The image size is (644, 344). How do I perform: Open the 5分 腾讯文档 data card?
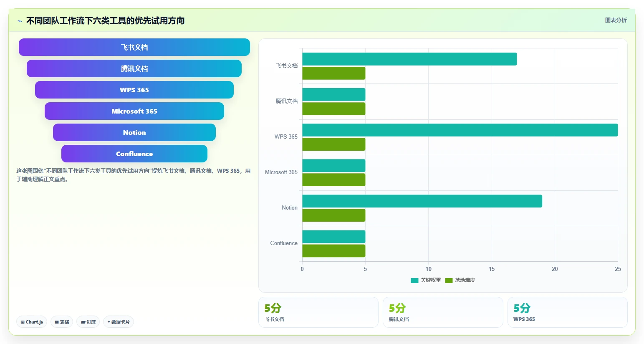[443, 312]
